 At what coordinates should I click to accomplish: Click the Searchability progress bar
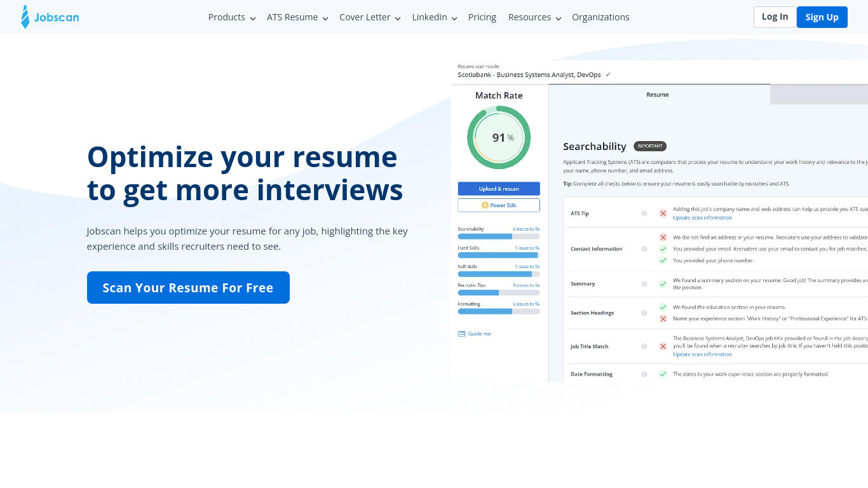499,236
